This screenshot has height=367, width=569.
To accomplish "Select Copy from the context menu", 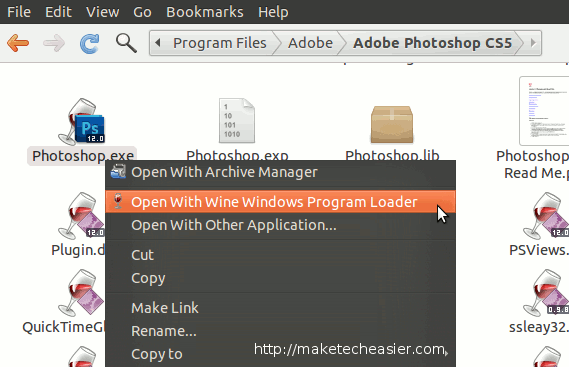I will click(x=281, y=278).
